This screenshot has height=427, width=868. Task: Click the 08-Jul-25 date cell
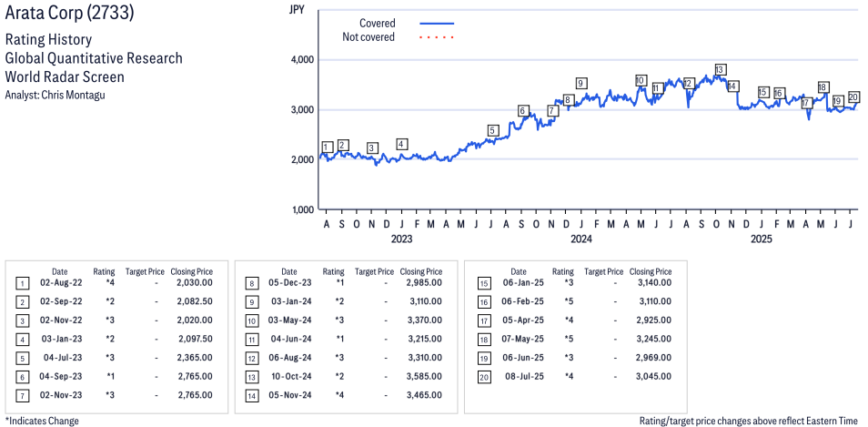524,377
